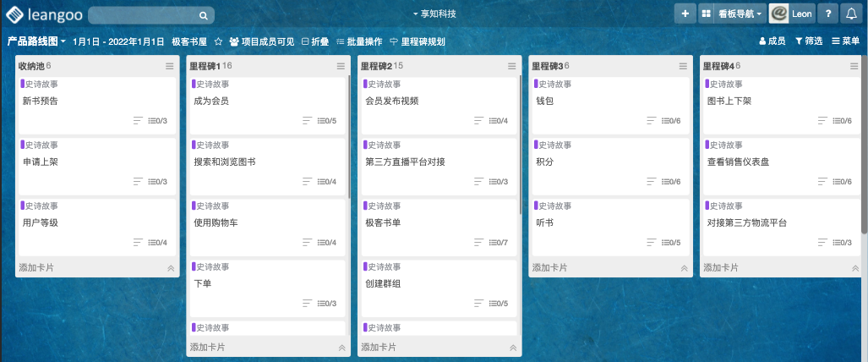Toggle 项目成员可见 visibility setting

[261, 41]
